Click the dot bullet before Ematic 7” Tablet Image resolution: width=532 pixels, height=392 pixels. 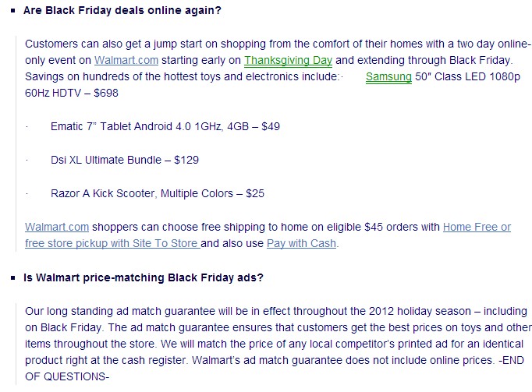point(27,127)
